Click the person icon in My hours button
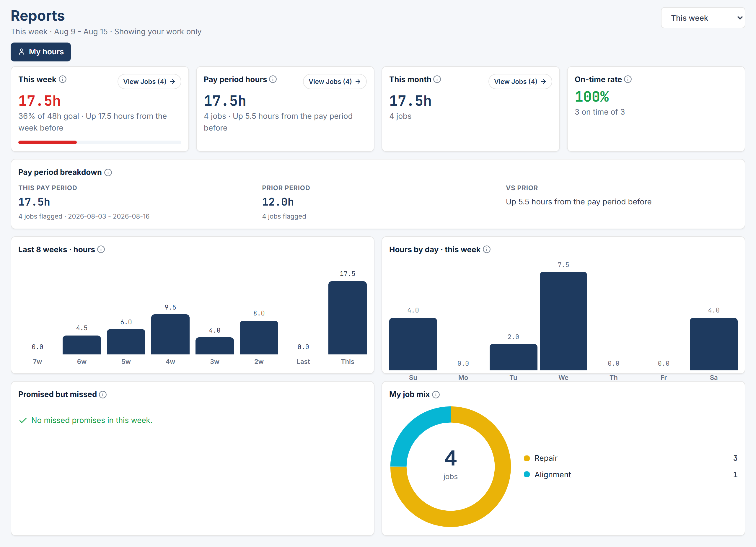Image resolution: width=756 pixels, height=547 pixels. 22,52
